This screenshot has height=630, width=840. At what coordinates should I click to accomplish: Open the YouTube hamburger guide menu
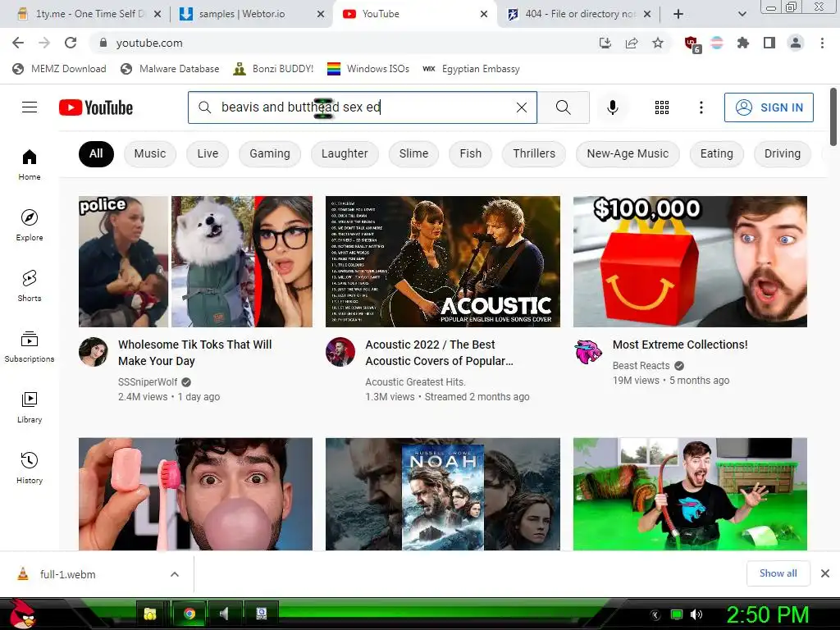coord(30,107)
